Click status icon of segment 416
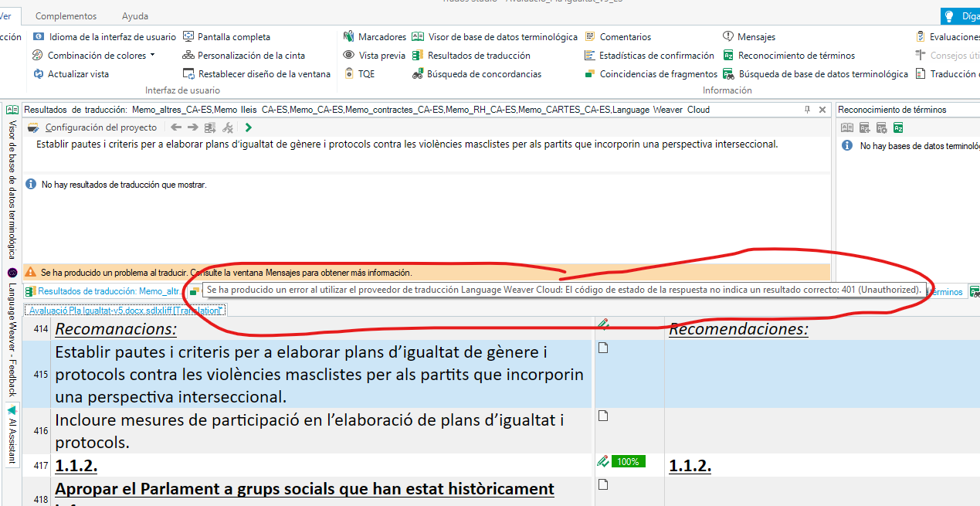This screenshot has height=506, width=980. pyautogui.click(x=604, y=416)
